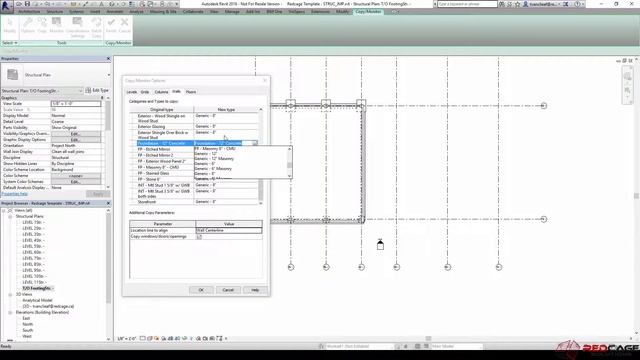The width and height of the screenshot is (640, 360).
Task: Click the Structural Plan type thumbnail
Action: point(13,75)
